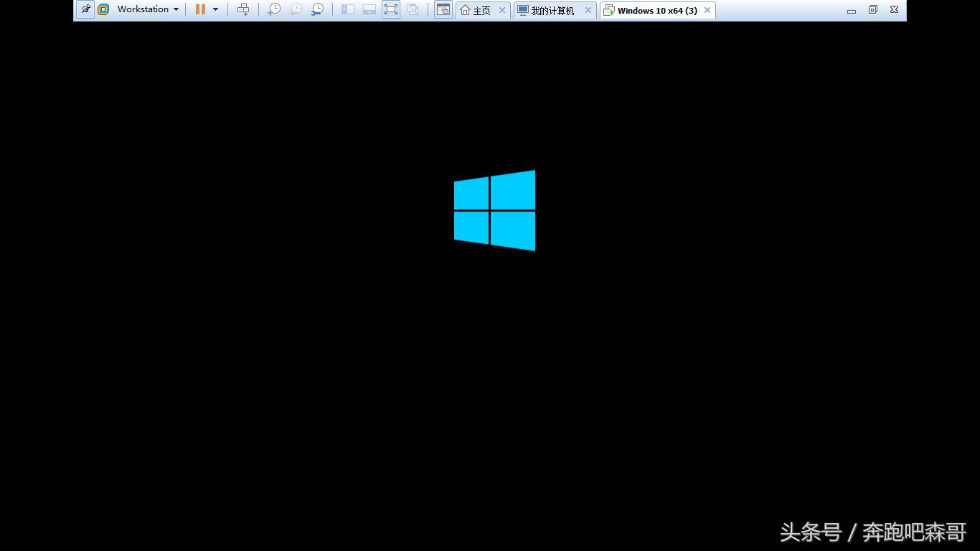Open the Workstation menu
This screenshot has height=551, width=980.
(x=148, y=9)
